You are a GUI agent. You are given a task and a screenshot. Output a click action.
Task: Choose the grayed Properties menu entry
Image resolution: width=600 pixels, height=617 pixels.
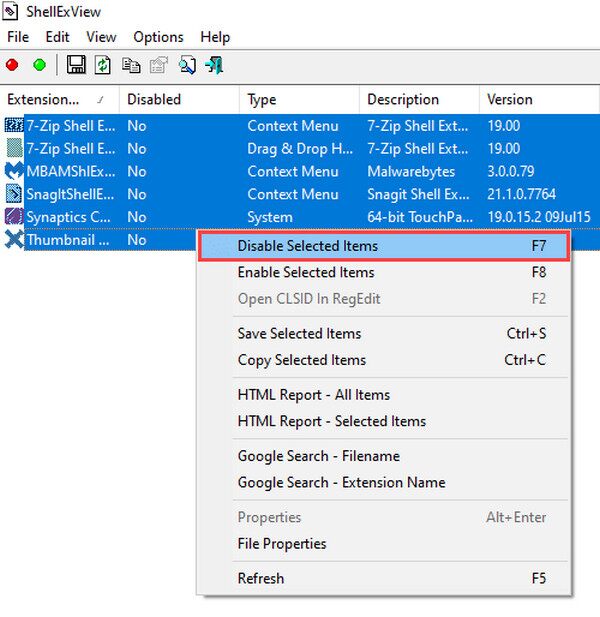click(384, 517)
